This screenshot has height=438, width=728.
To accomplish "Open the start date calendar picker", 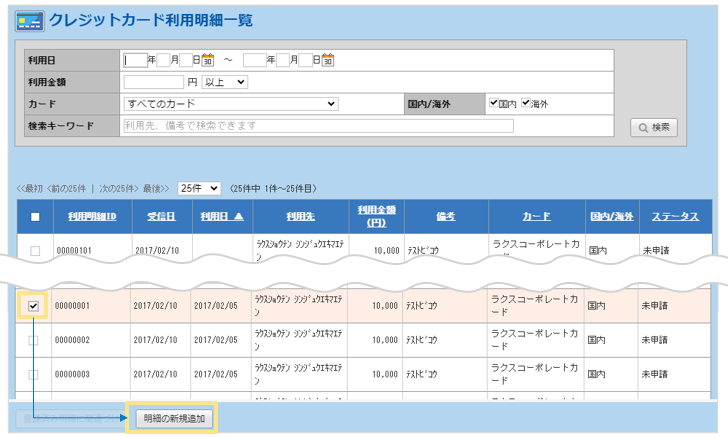I will tap(208, 60).
